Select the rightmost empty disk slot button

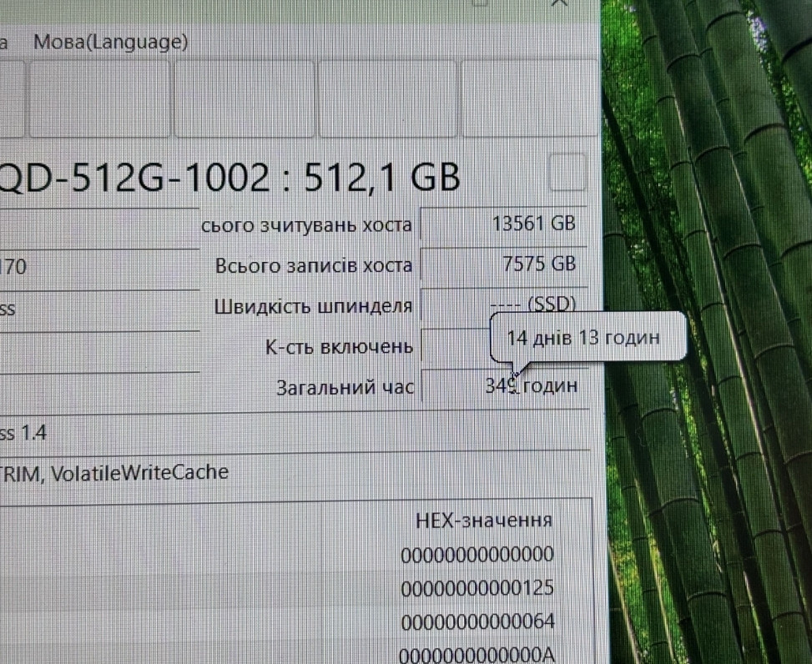[529, 98]
